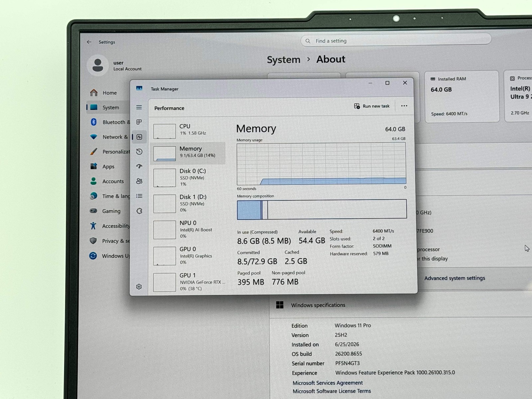Image resolution: width=532 pixels, height=399 pixels.
Task: Open the three-dot more options menu
Action: coord(404,106)
